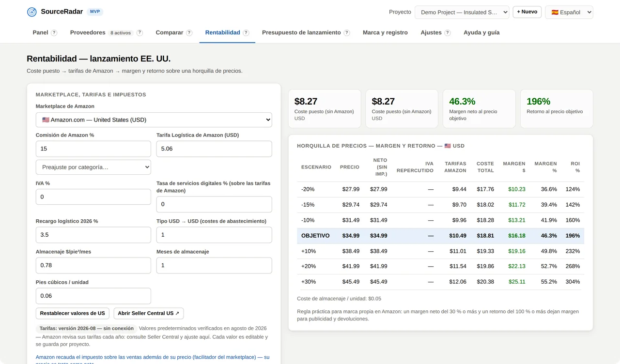Open the Español language dropdown
The height and width of the screenshot is (364, 620).
point(569,12)
